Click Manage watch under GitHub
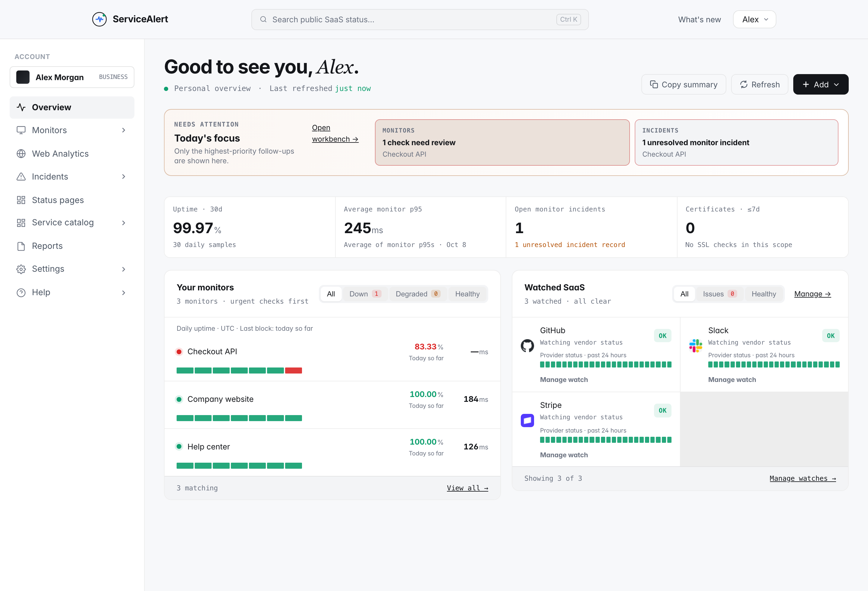868x591 pixels. pyautogui.click(x=564, y=379)
